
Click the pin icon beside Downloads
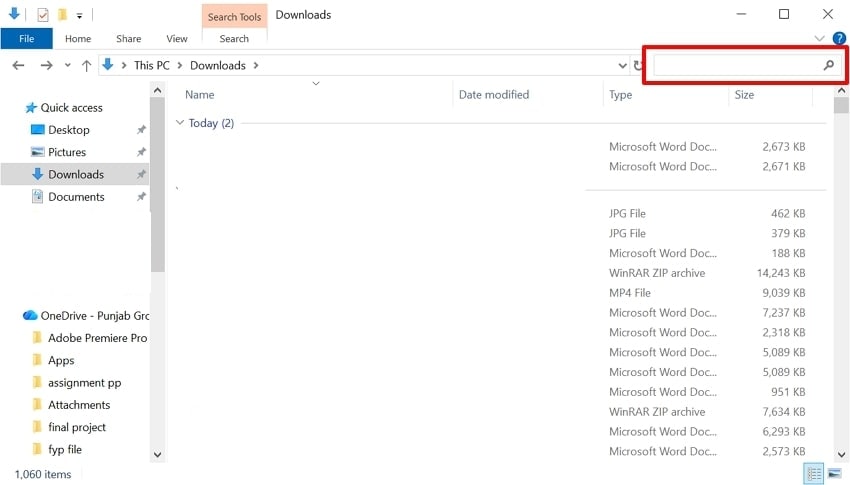(x=141, y=174)
